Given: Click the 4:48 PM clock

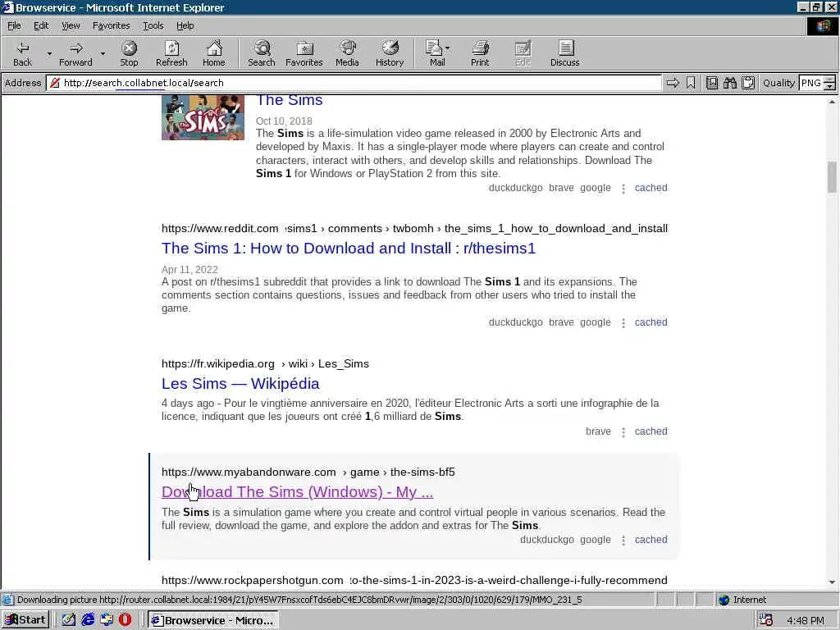Looking at the screenshot, I should click(806, 620).
